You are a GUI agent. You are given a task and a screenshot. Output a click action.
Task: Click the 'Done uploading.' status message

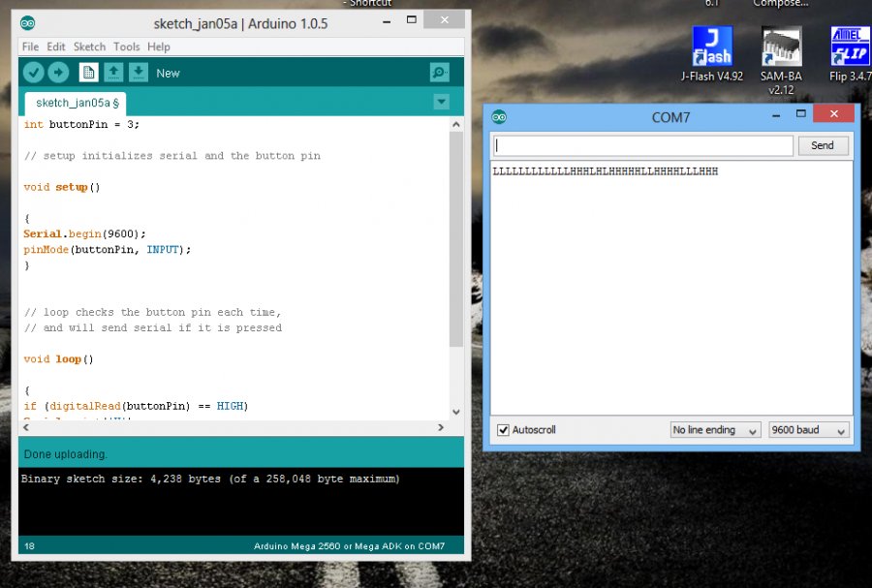(65, 454)
